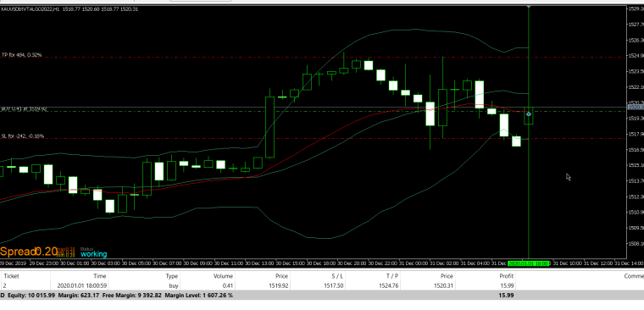
Task: Click the small arrow atop the vertical line
Action: (529, 7)
